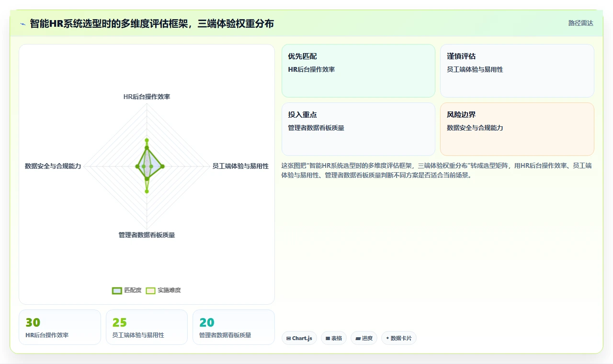Click 员工端体验与易用性 text in 谨慎评估 card

pos(475,69)
